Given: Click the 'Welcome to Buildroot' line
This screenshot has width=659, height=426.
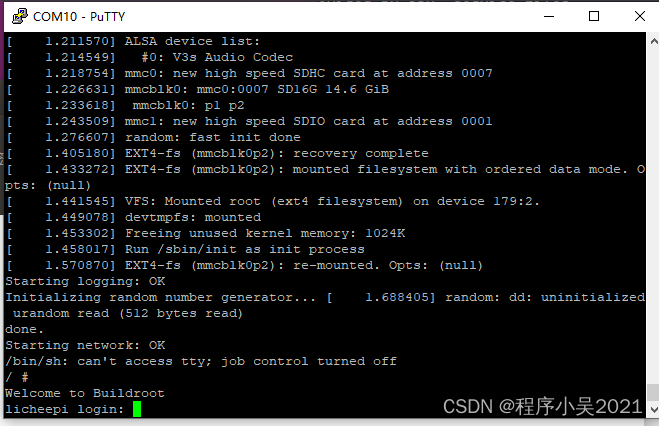Looking at the screenshot, I should (x=85, y=393).
